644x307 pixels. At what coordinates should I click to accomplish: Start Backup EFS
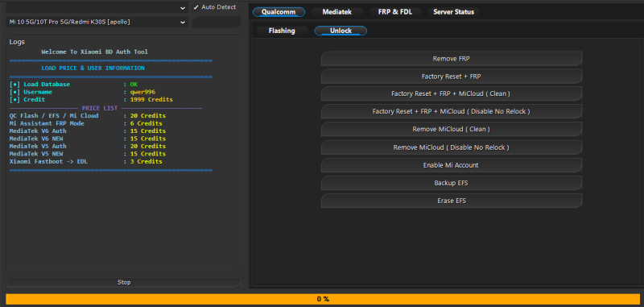click(x=451, y=183)
